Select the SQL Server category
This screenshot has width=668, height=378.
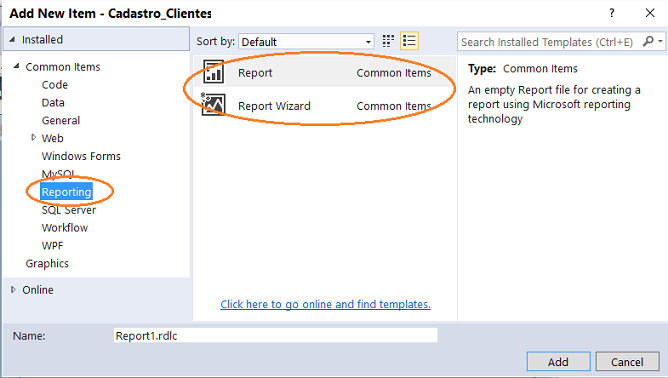pos(69,210)
